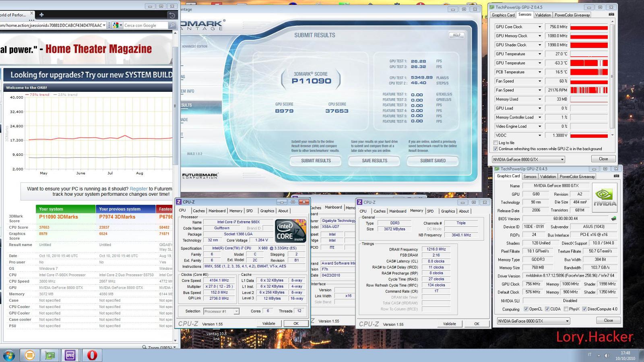The width and height of the screenshot is (644, 362).
Task: Open the closed tabs trash icon
Action: click(172, 15)
